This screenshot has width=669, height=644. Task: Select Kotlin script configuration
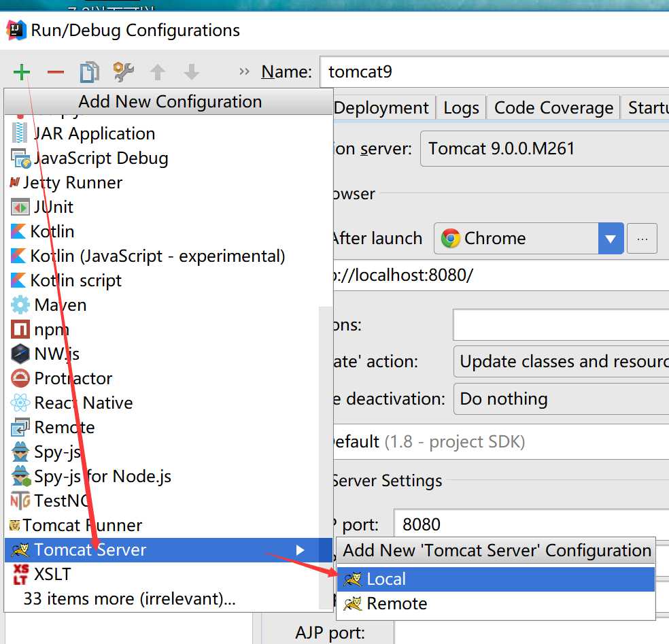pyautogui.click(x=169, y=280)
